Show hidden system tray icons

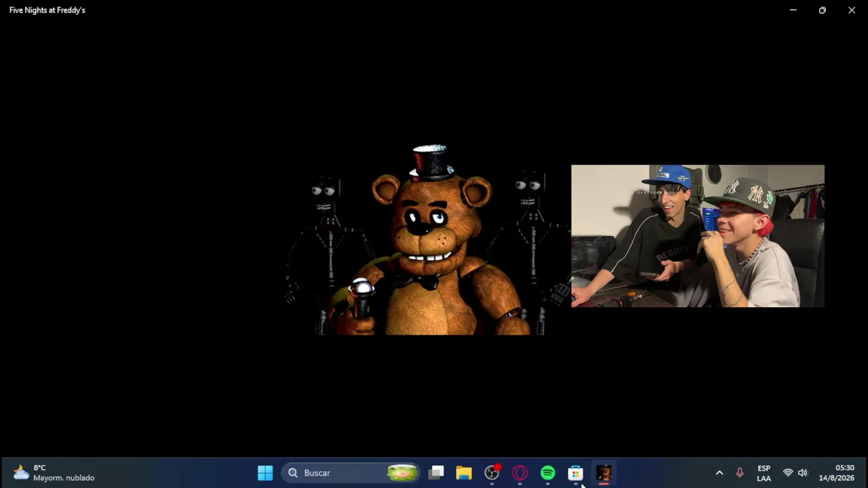[719, 472]
